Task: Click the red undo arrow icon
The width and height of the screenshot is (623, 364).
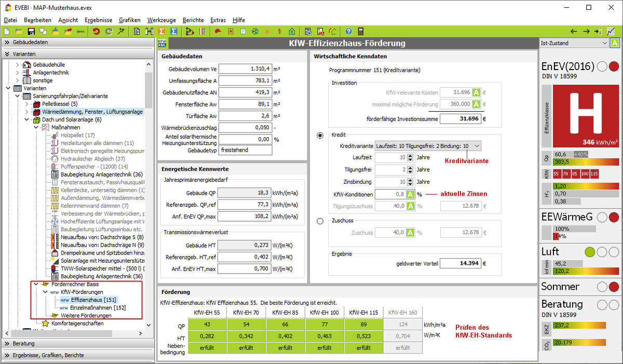Action: [97, 31]
